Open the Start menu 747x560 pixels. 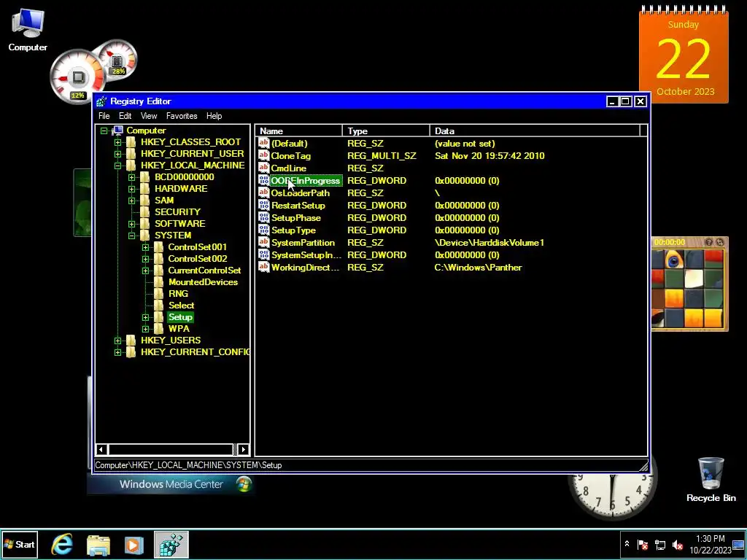(20, 544)
